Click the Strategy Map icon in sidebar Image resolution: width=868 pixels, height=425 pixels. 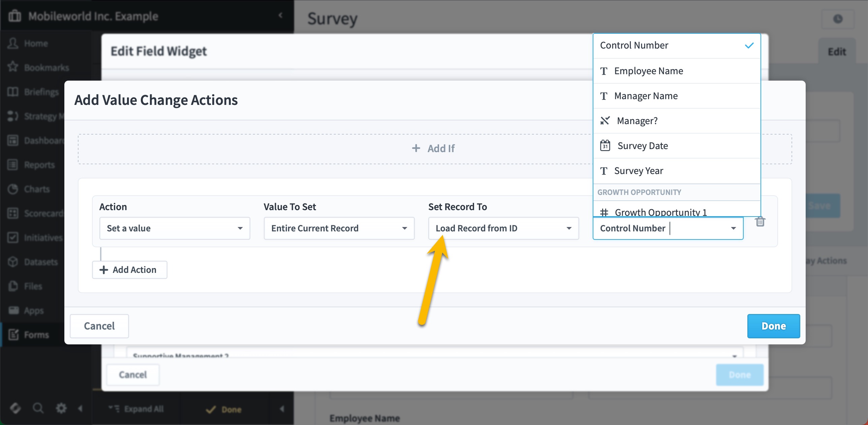point(13,116)
